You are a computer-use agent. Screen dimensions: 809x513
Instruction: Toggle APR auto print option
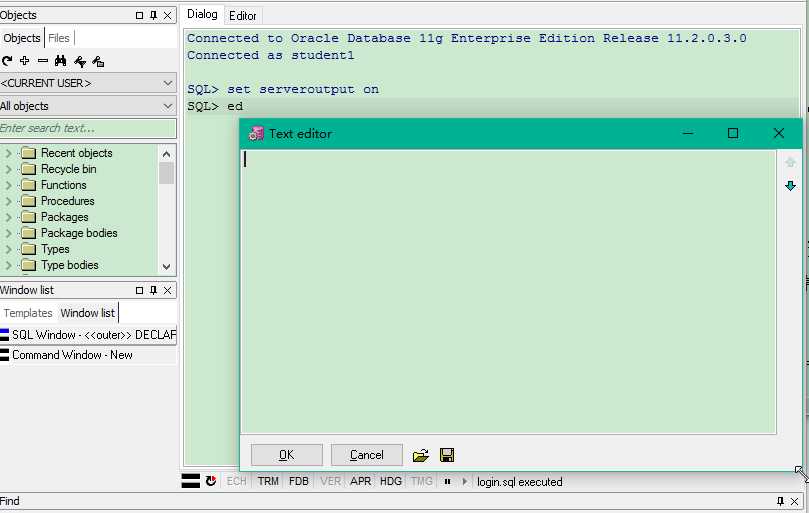(x=361, y=482)
